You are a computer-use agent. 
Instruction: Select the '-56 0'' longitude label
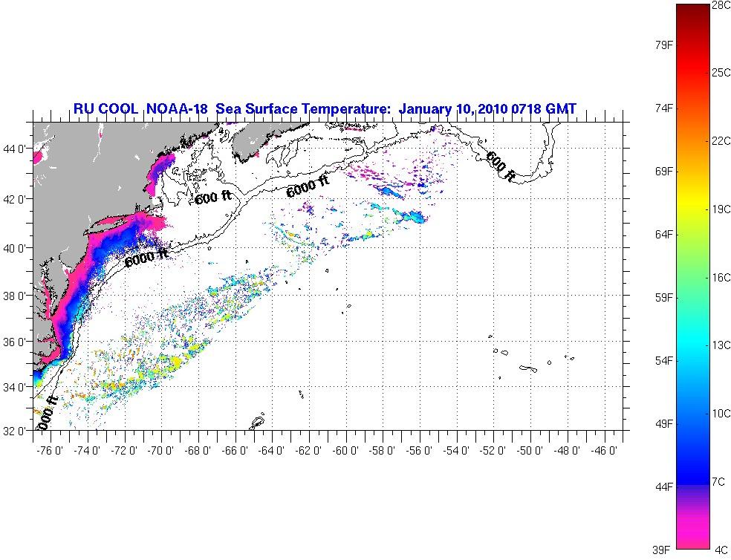tap(419, 451)
